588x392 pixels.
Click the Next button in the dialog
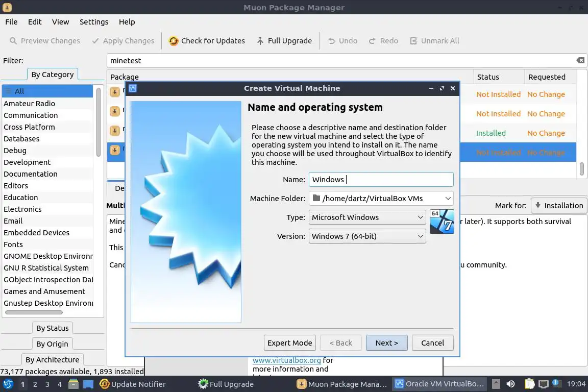pos(386,343)
